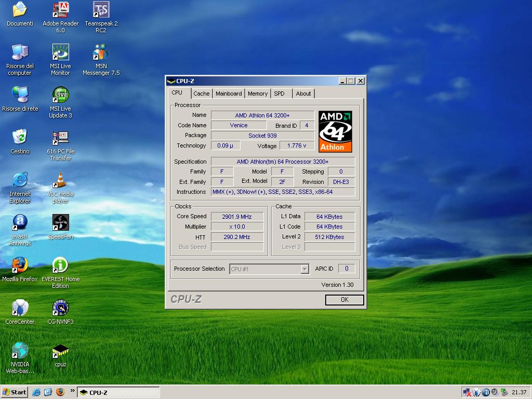Open the Memory tab
The image size is (532, 399).
[258, 94]
